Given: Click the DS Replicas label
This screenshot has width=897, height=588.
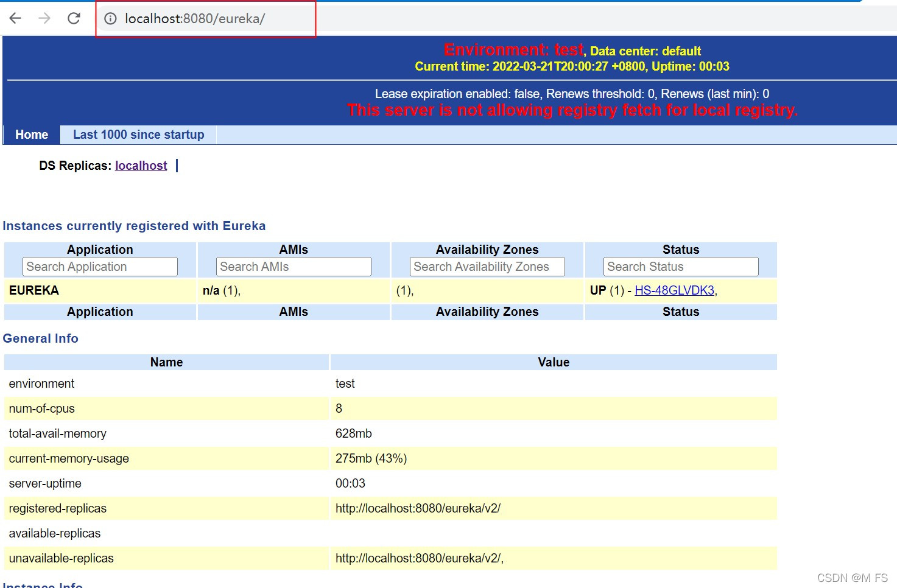Looking at the screenshot, I should coord(75,166).
